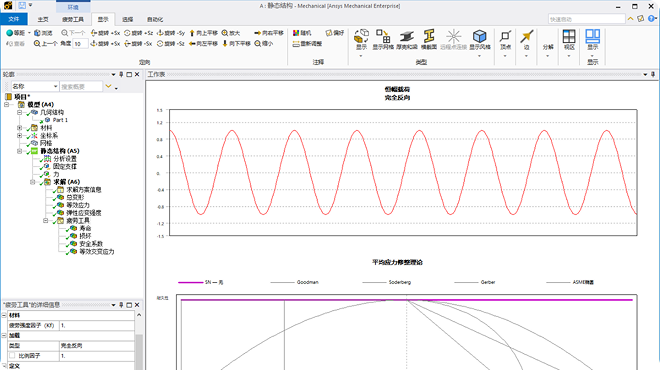Open the isometric view dropdown arrow
Viewport: 660px width, 370px height.
[x=29, y=33]
